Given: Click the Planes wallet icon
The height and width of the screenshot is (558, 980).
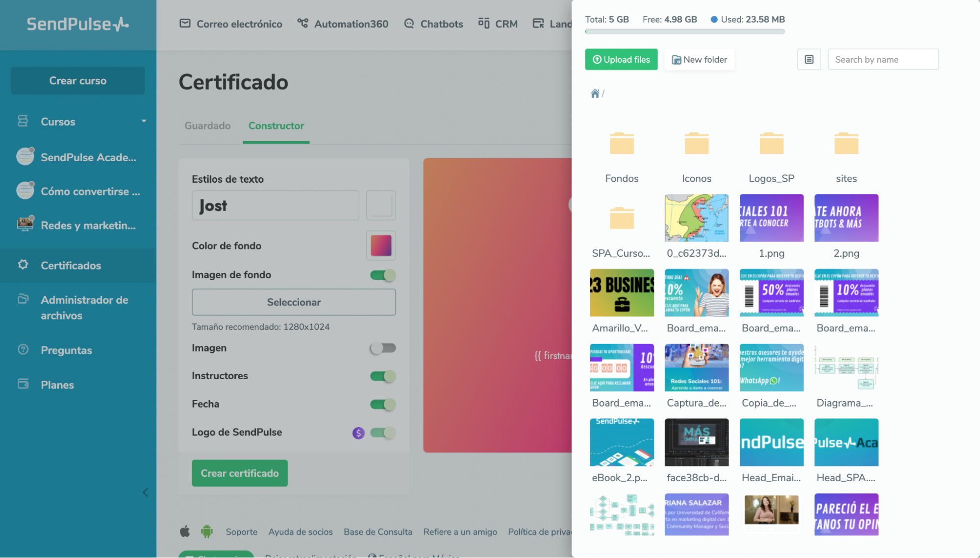Looking at the screenshot, I should coord(23,384).
